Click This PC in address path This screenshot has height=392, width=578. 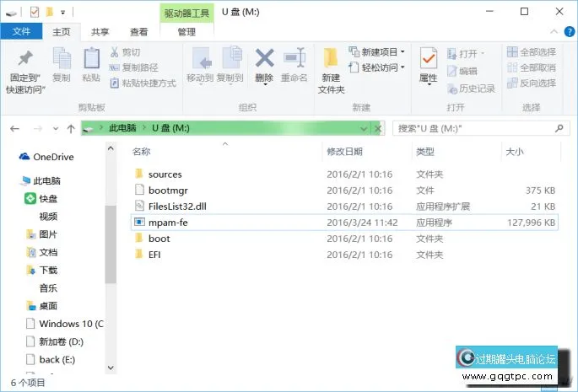tap(122, 128)
